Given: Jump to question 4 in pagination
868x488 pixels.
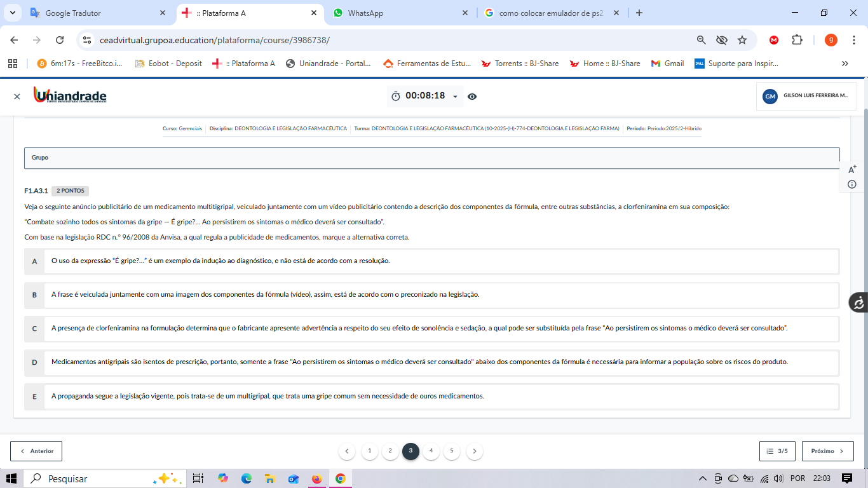Looking at the screenshot, I should click(431, 451).
